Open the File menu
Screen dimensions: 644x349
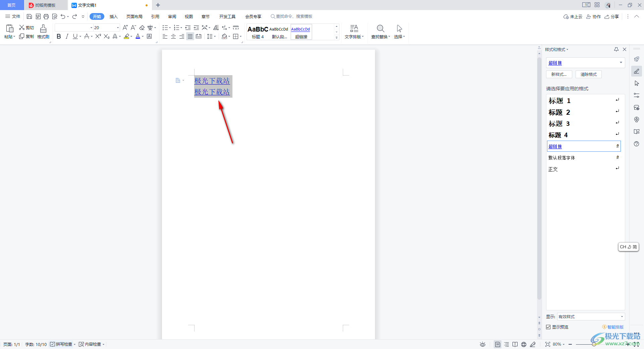[x=13, y=16]
